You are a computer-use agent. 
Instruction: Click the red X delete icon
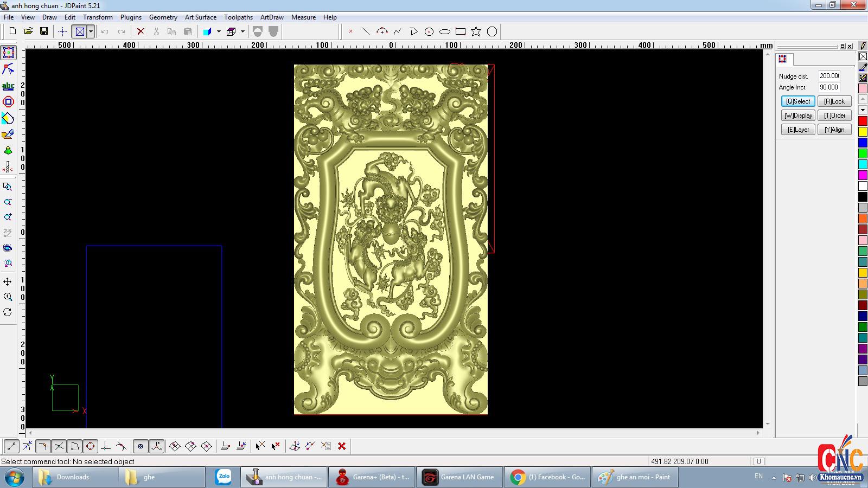[141, 31]
